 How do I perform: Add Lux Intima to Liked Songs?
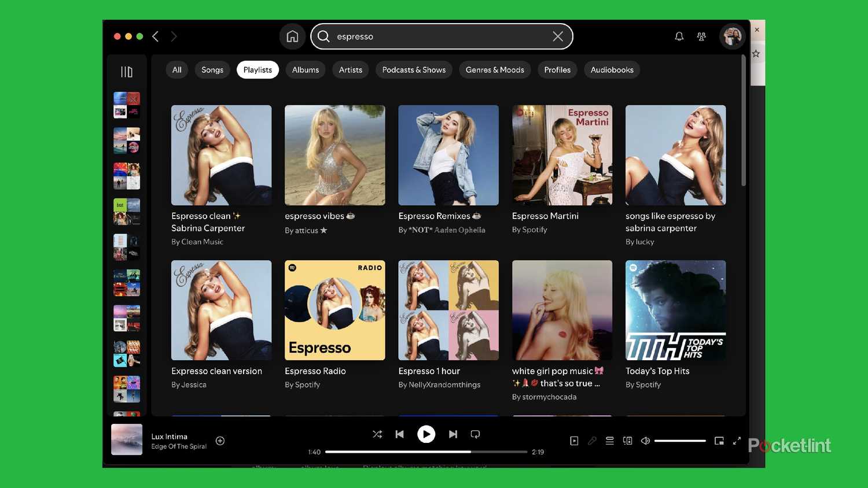[x=220, y=441]
